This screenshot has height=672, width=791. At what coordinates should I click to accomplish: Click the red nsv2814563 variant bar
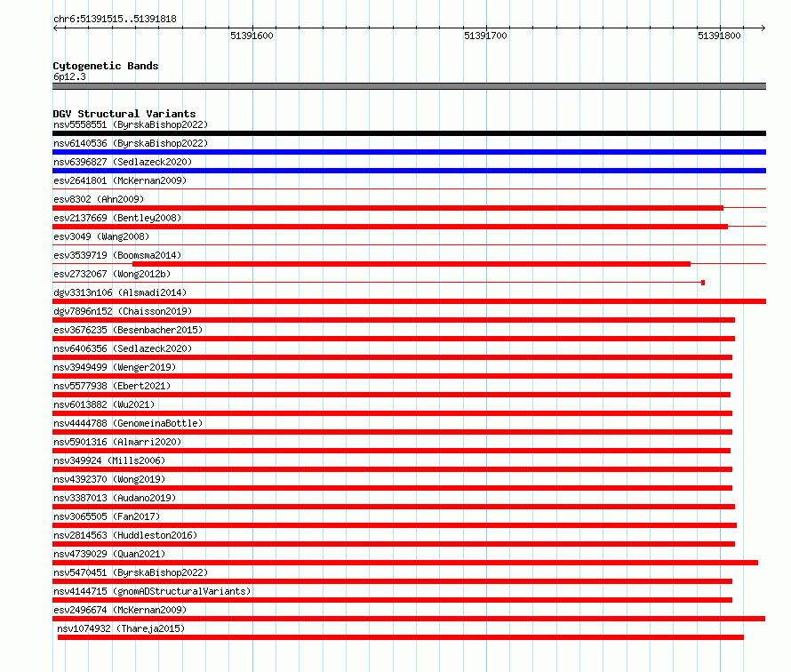[394, 544]
